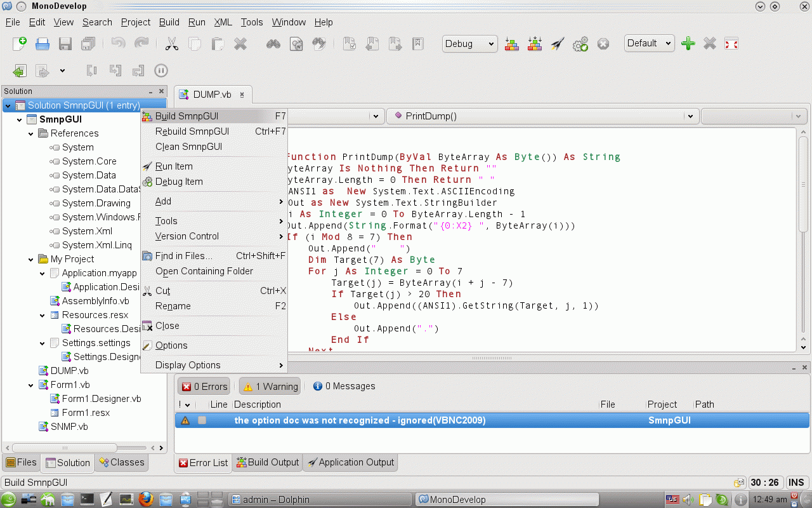Screen dimensions: 812x508
Task: Switch to the Files pad tab
Action: coord(21,462)
